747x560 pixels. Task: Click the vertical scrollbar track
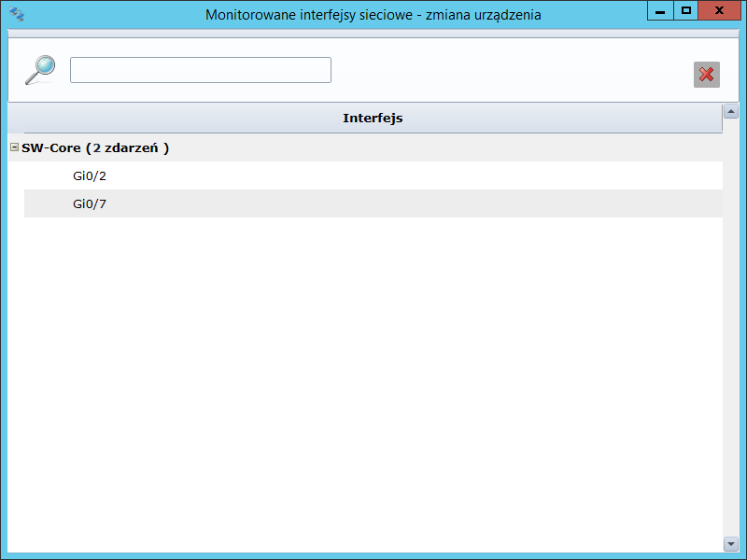coord(730,327)
